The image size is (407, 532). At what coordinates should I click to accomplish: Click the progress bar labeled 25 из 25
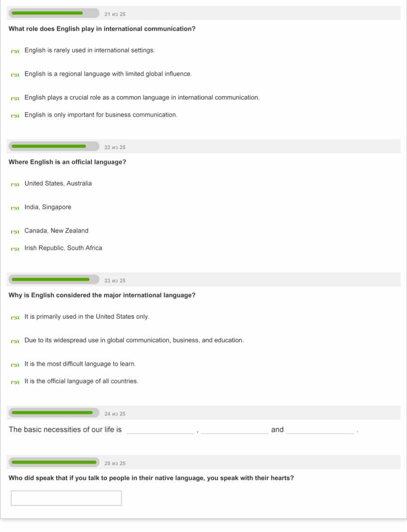pos(54,463)
